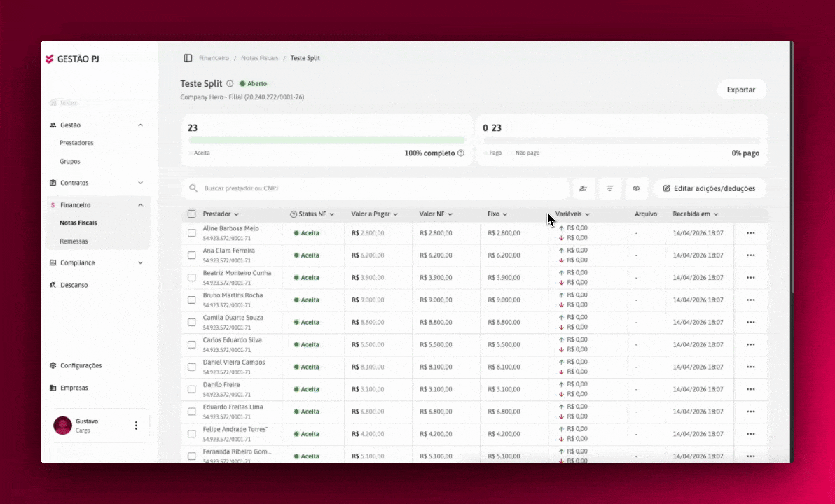Open Empresas in sidebar

click(x=74, y=388)
